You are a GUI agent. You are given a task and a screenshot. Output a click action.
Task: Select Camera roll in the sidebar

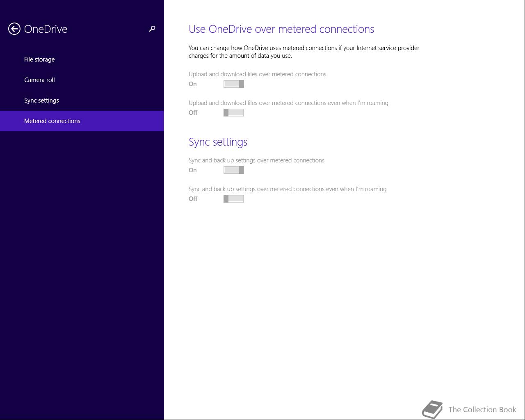(x=82, y=80)
